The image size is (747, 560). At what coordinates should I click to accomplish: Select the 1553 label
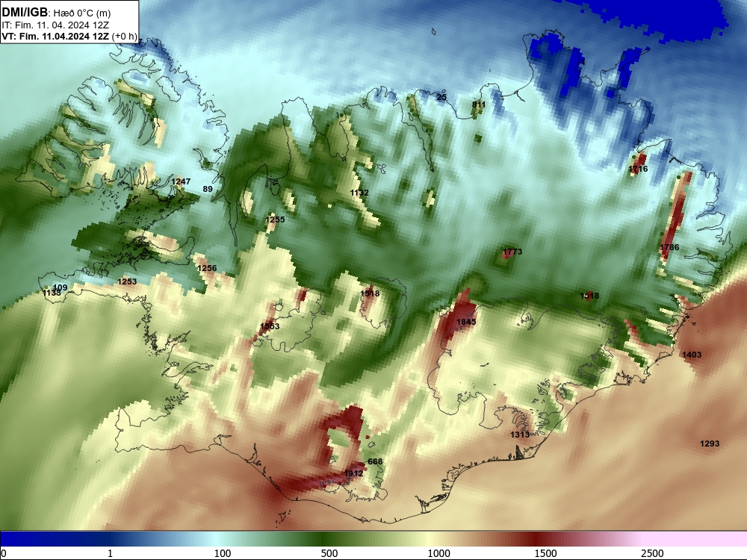(270, 327)
